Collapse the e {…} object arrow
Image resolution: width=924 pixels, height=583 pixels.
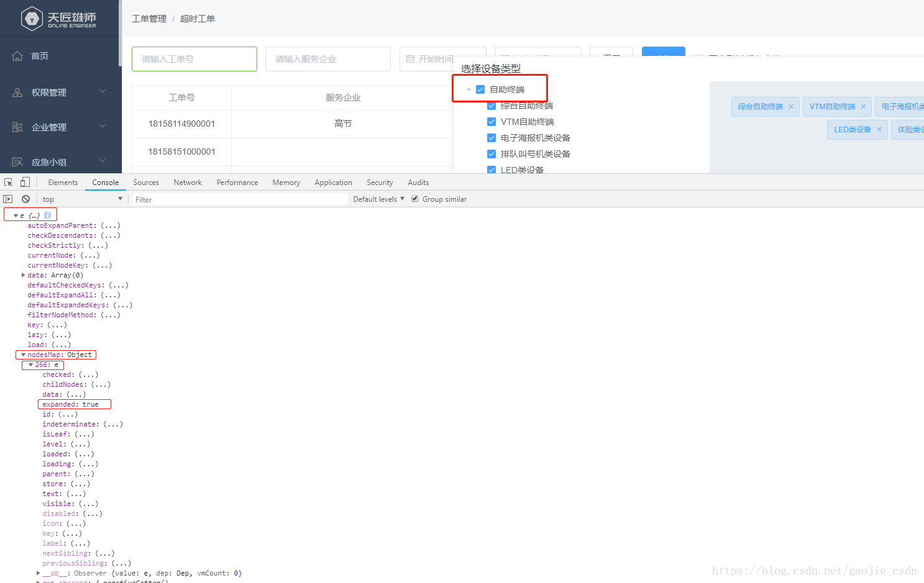[x=16, y=215]
